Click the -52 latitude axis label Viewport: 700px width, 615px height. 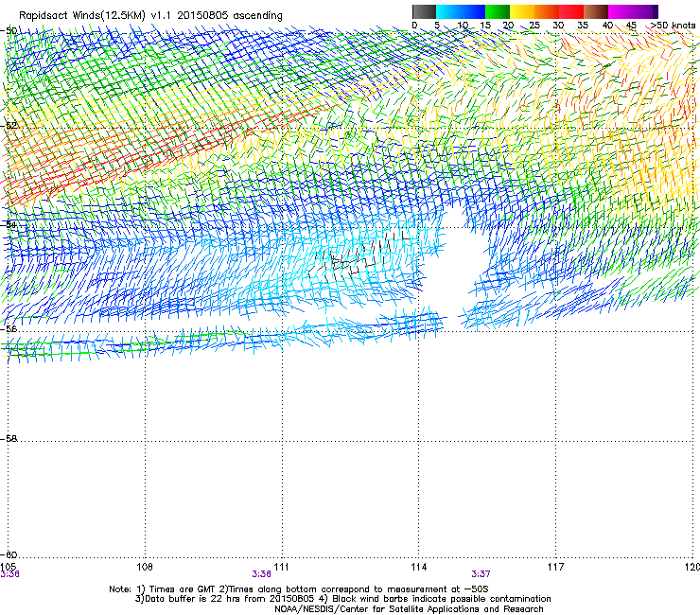point(9,126)
